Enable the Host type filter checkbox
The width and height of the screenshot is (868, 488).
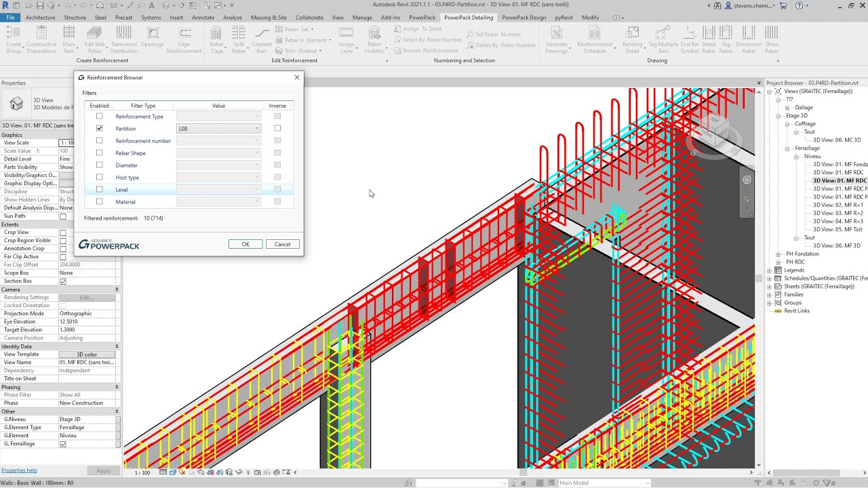pyautogui.click(x=100, y=178)
